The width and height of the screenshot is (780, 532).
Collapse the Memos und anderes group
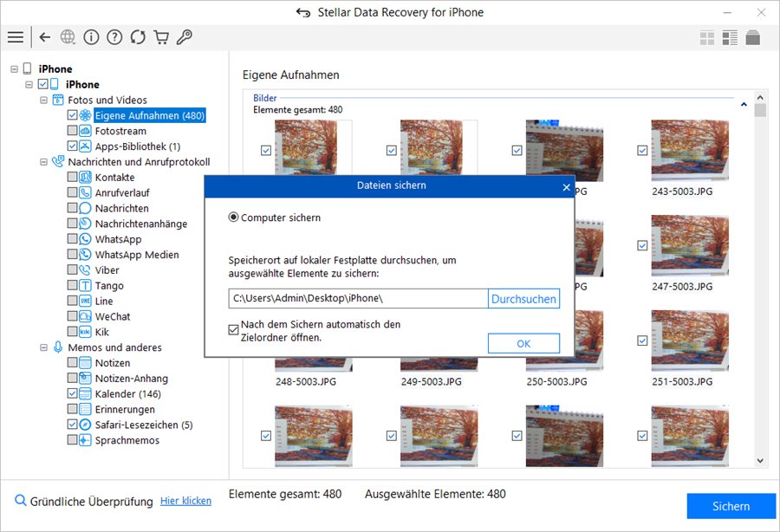pyautogui.click(x=44, y=347)
